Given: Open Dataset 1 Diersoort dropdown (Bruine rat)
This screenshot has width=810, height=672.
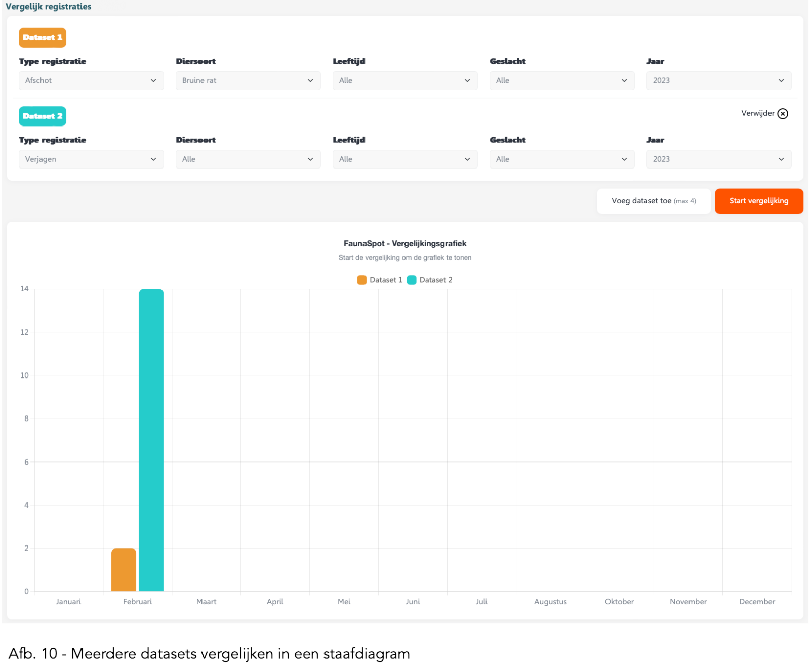Looking at the screenshot, I should (x=248, y=80).
